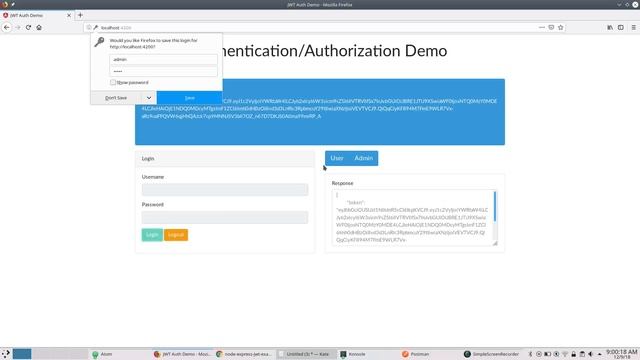
Task: Click the network wifi tray icon
Action: (565, 354)
